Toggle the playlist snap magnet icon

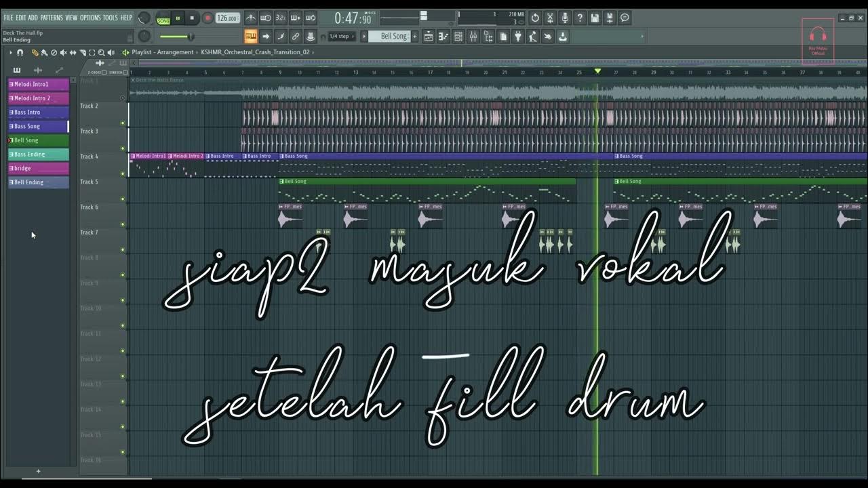coord(20,52)
